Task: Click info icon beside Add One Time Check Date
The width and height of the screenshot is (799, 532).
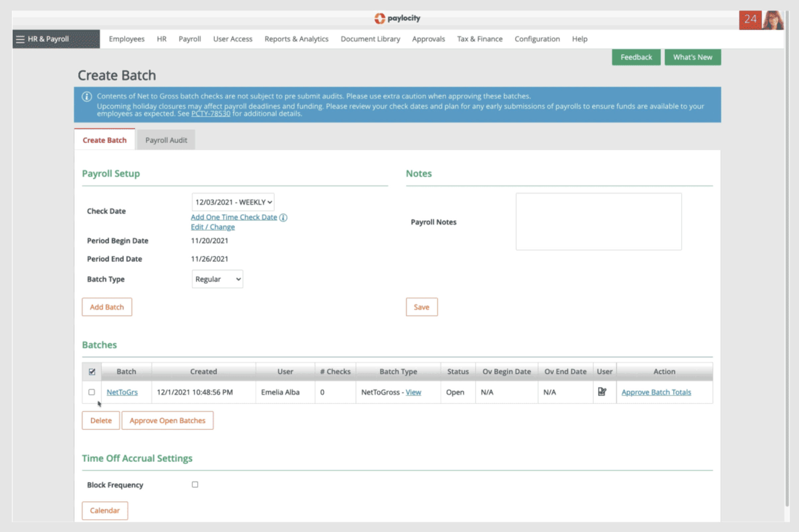Action: pyautogui.click(x=283, y=218)
